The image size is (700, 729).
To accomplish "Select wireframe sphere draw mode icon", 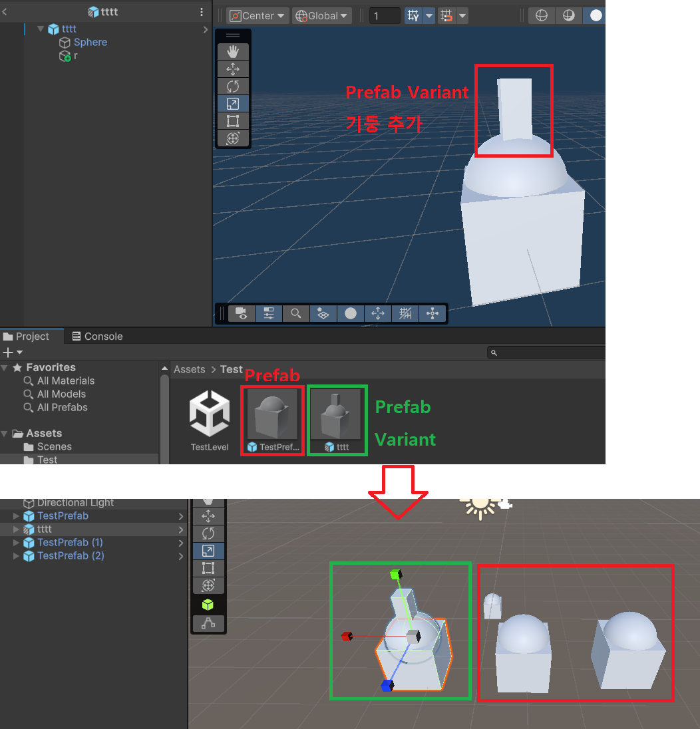I will click(x=542, y=16).
